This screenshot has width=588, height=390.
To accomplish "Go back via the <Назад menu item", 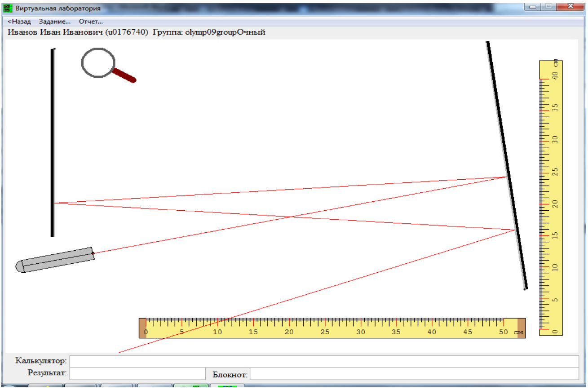I will point(19,21).
